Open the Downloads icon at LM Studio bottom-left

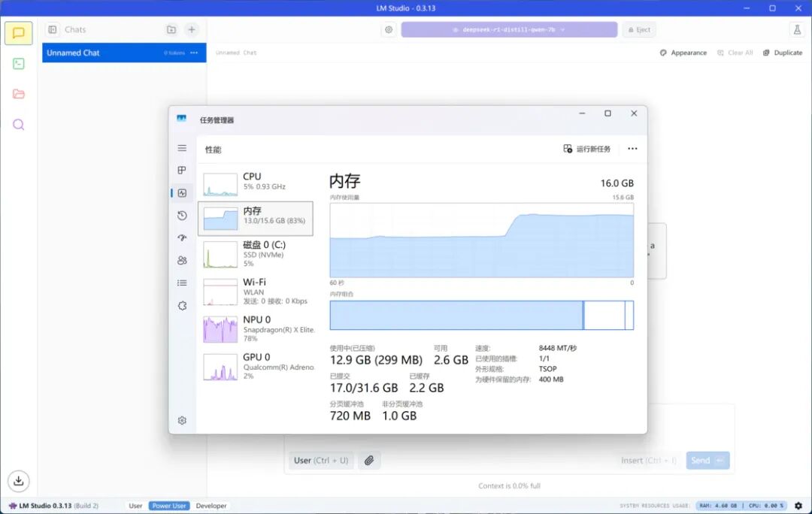pyautogui.click(x=19, y=481)
